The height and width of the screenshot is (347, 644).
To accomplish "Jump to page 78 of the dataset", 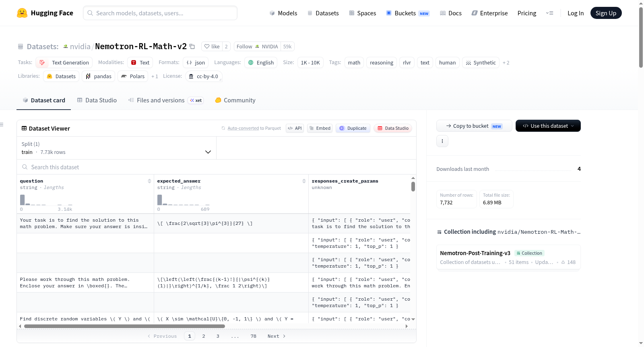I will point(253,336).
